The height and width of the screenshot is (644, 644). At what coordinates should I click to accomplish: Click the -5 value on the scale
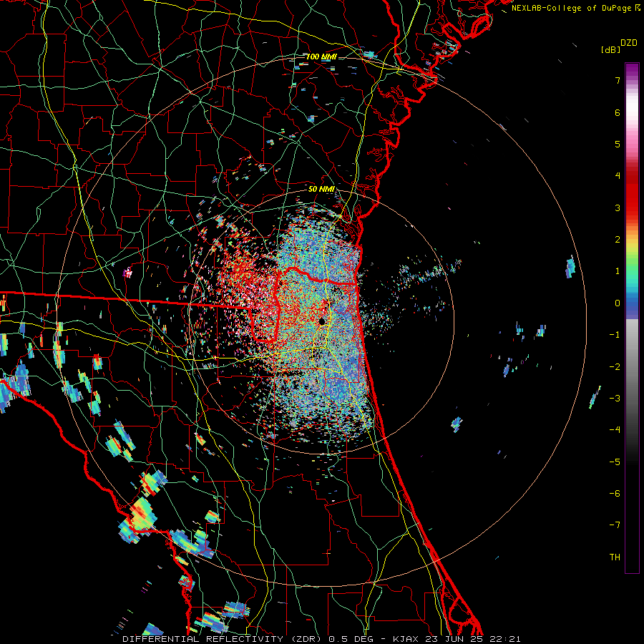pos(615,462)
